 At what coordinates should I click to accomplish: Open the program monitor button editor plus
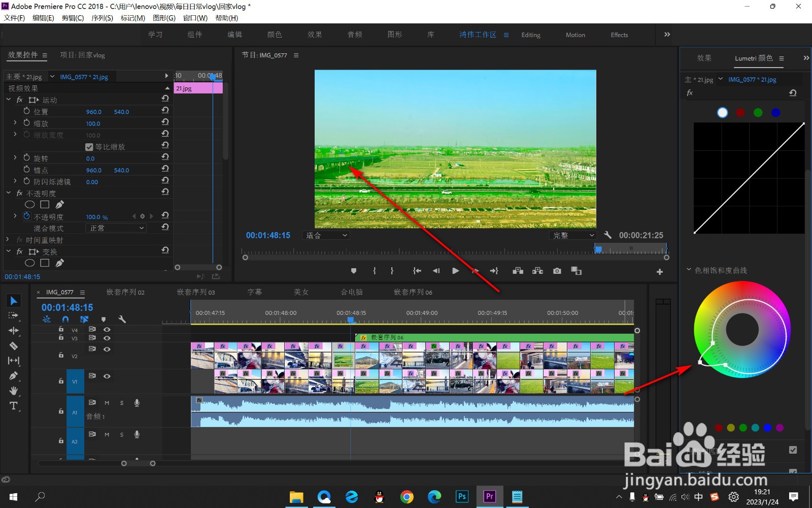click(x=660, y=272)
